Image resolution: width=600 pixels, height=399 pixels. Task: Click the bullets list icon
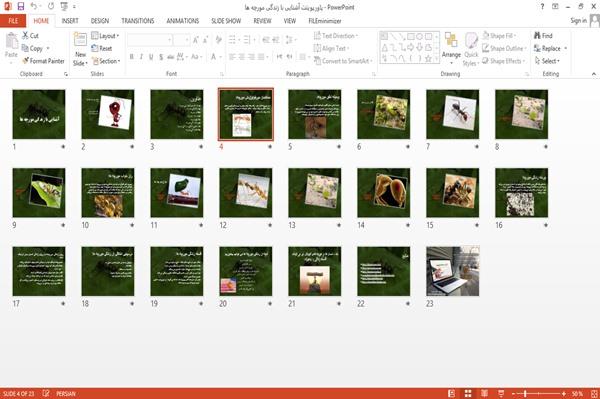[233, 40]
